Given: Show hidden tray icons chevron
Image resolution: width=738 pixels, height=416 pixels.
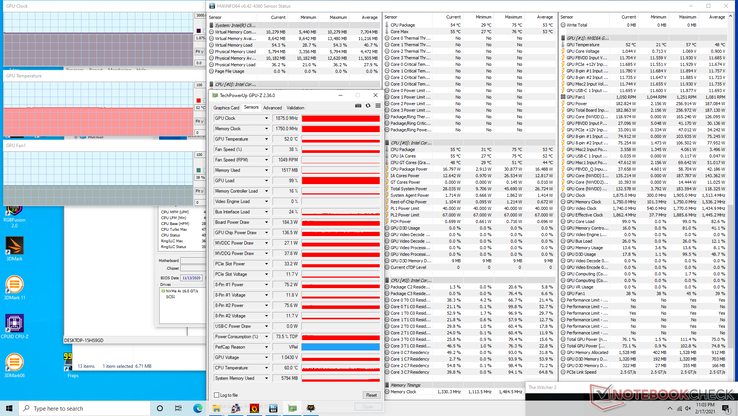Looking at the screenshot, I should pyautogui.click(x=670, y=408).
